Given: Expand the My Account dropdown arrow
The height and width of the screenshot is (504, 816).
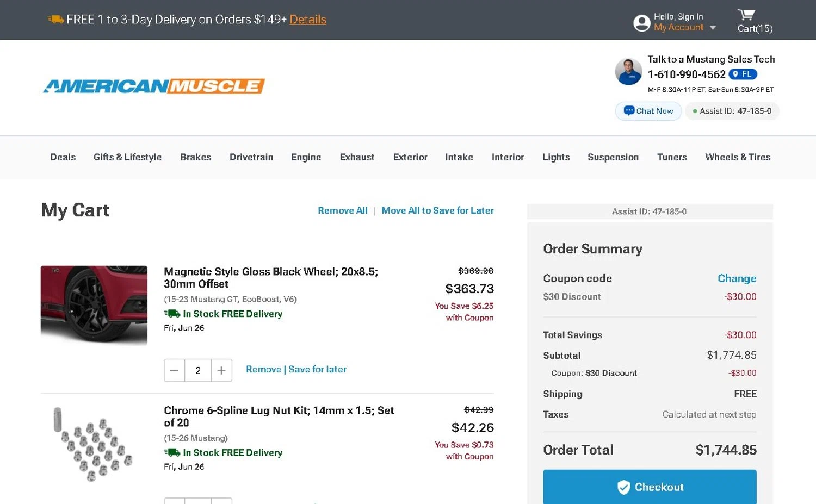Looking at the screenshot, I should tap(713, 28).
